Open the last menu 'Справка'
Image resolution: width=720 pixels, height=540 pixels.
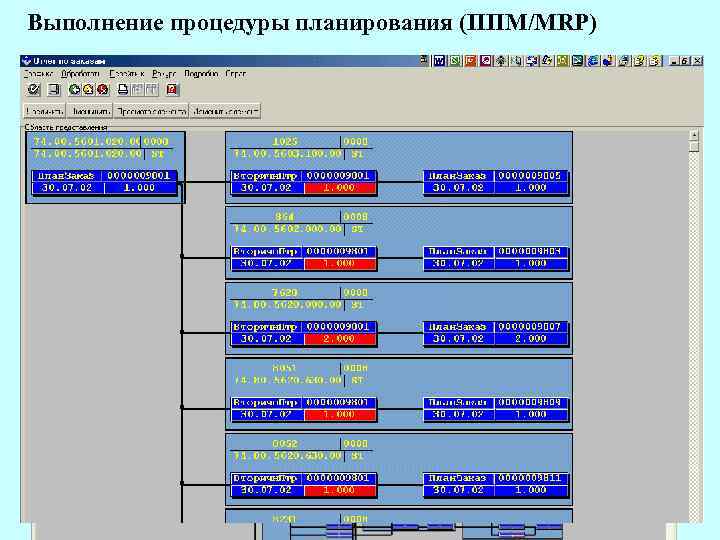pyautogui.click(x=236, y=73)
